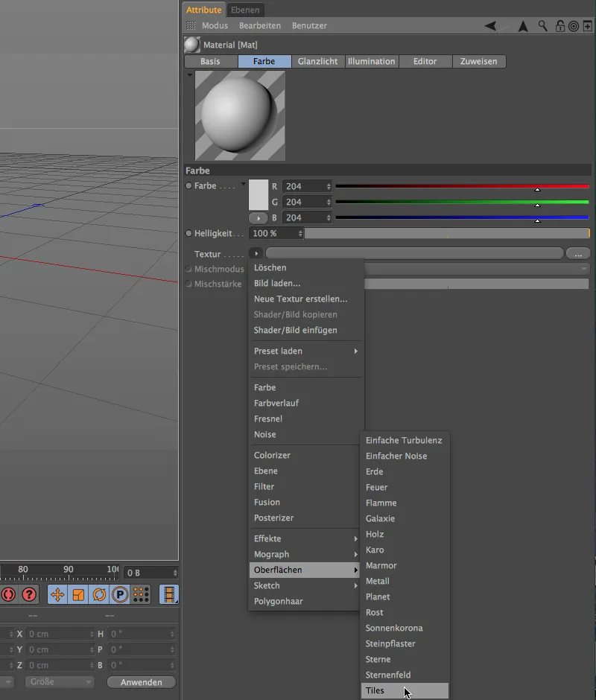Click the H rotation 0° field
The width and height of the screenshot is (596, 700).
[x=142, y=634]
